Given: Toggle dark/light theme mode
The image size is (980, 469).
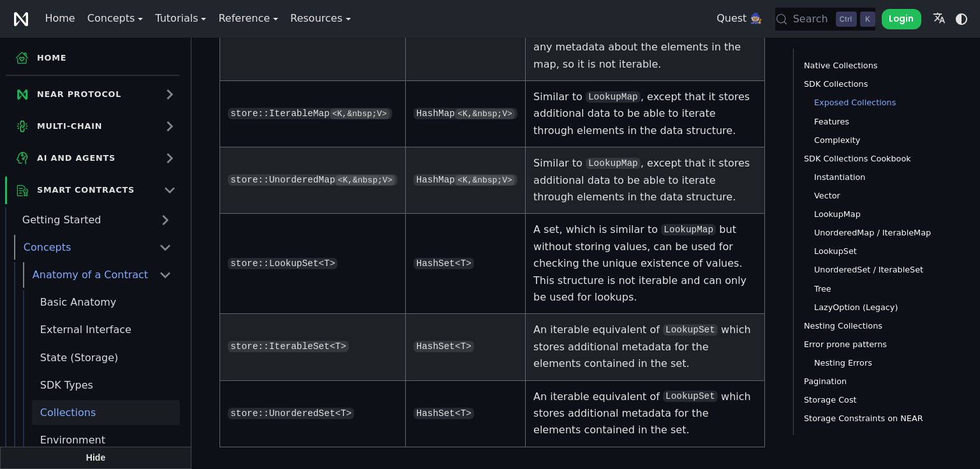Looking at the screenshot, I should [x=961, y=19].
